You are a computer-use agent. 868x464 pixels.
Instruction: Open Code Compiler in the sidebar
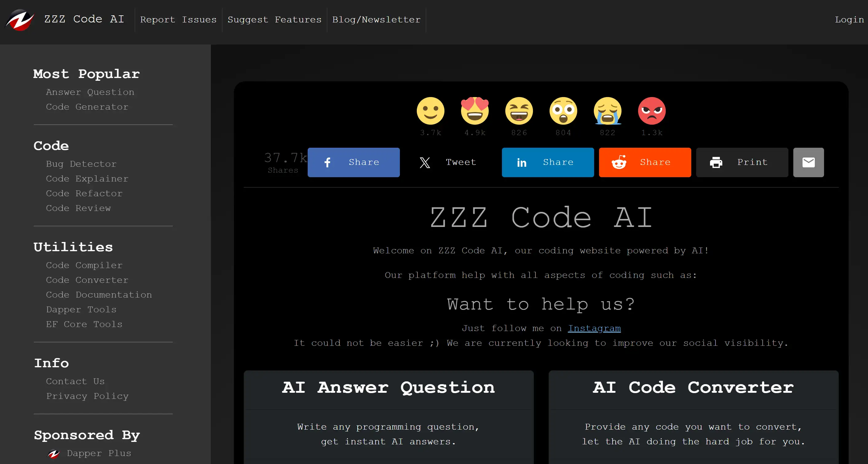(84, 265)
